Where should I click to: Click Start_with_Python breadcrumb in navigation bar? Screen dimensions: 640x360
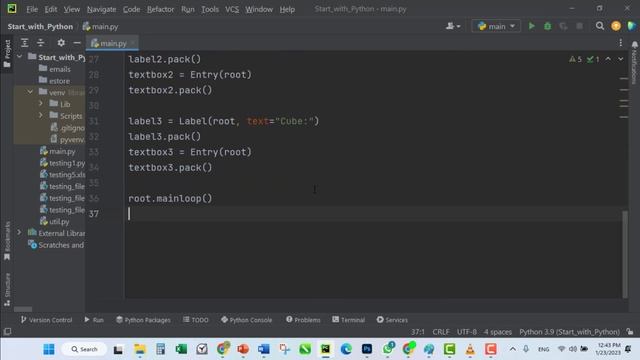click(40, 27)
